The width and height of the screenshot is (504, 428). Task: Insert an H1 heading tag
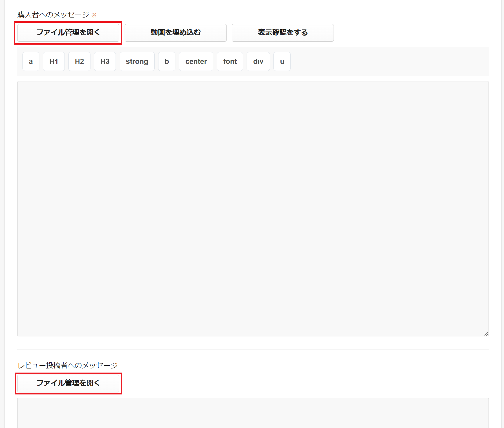[54, 62]
